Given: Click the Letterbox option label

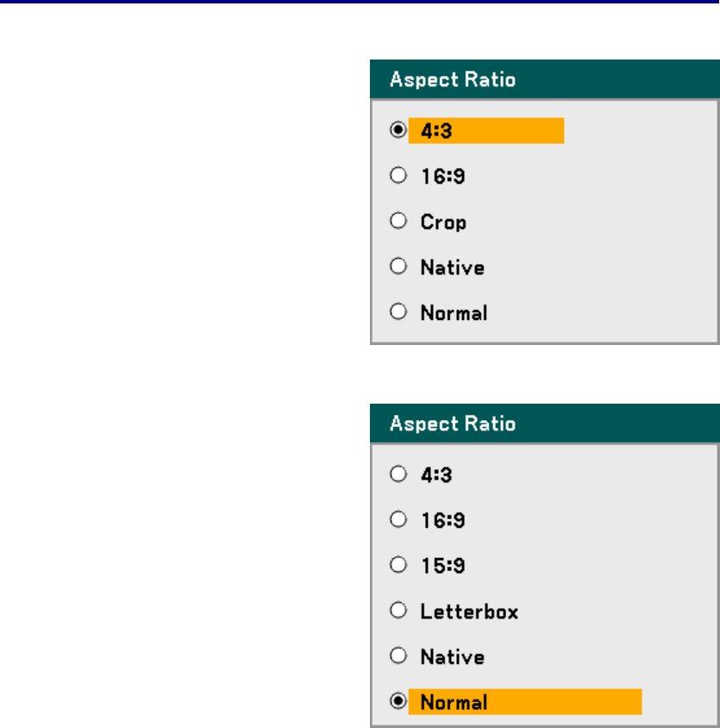Looking at the screenshot, I should pos(469,612).
